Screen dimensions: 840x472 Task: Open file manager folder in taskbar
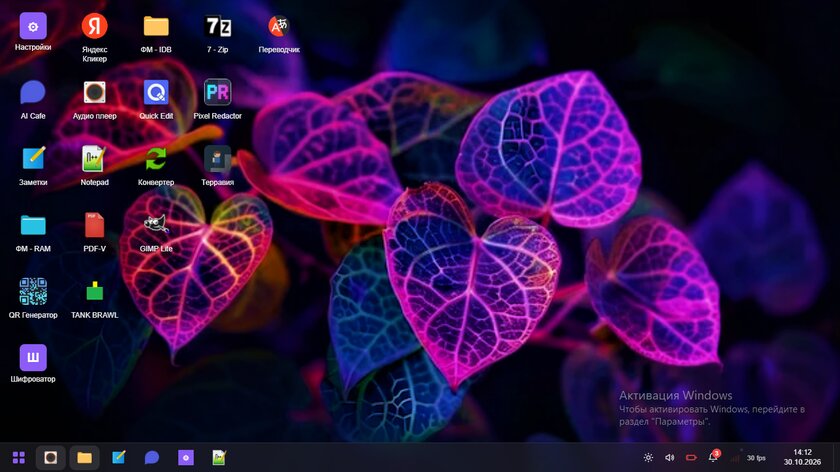(x=84, y=458)
